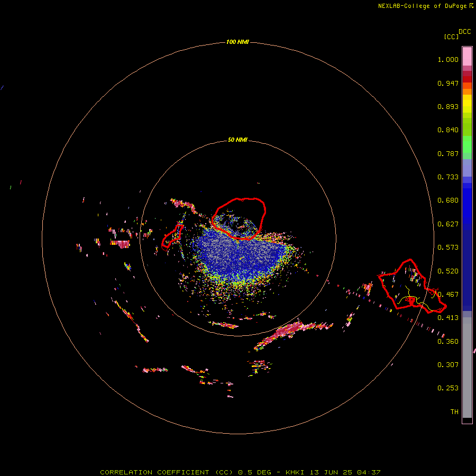Click the pink echo patch west of the 50 NMI ring
Viewport: 476px width, 476px height.
click(x=121, y=243)
